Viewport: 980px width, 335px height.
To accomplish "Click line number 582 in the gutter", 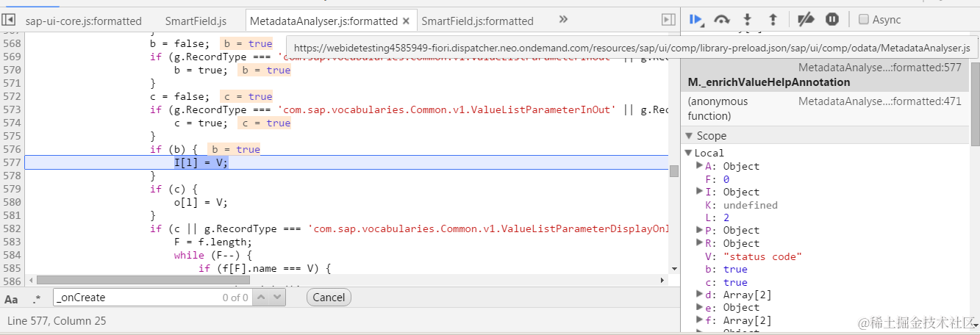I will [12, 228].
